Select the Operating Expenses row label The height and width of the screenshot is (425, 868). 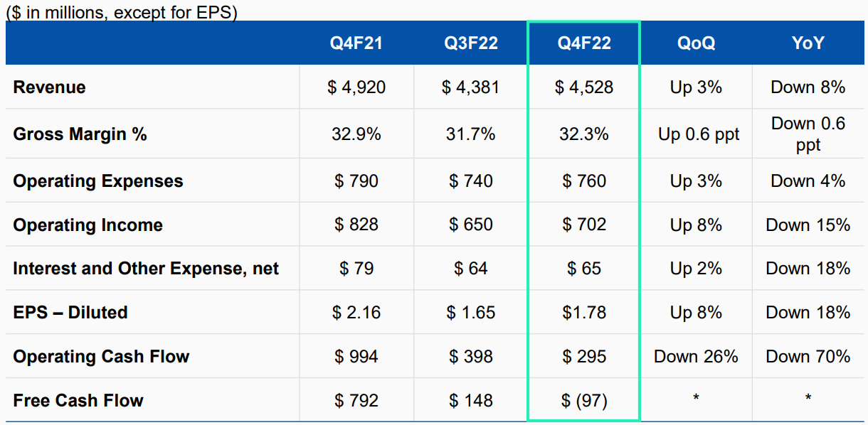click(x=98, y=181)
